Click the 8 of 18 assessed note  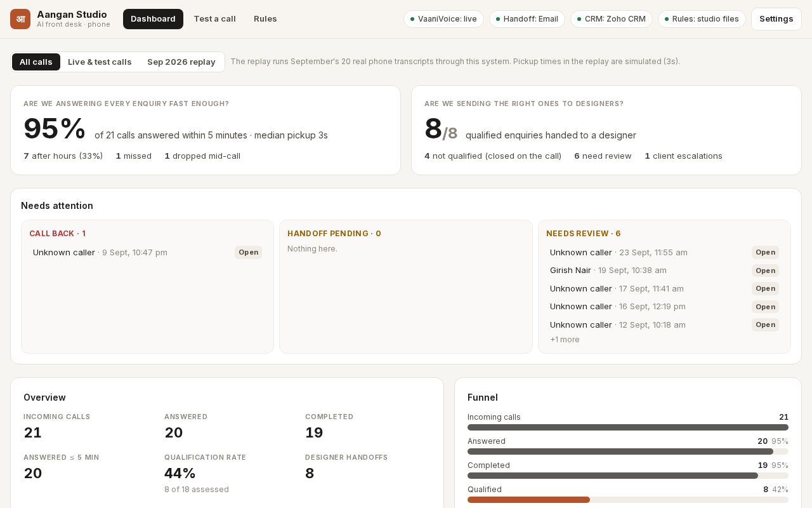pyautogui.click(x=197, y=490)
